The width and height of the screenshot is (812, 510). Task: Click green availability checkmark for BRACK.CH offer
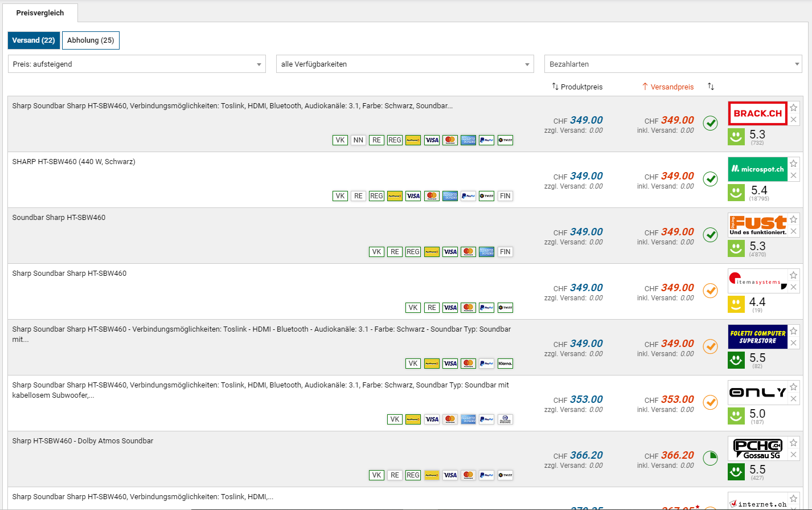710,123
